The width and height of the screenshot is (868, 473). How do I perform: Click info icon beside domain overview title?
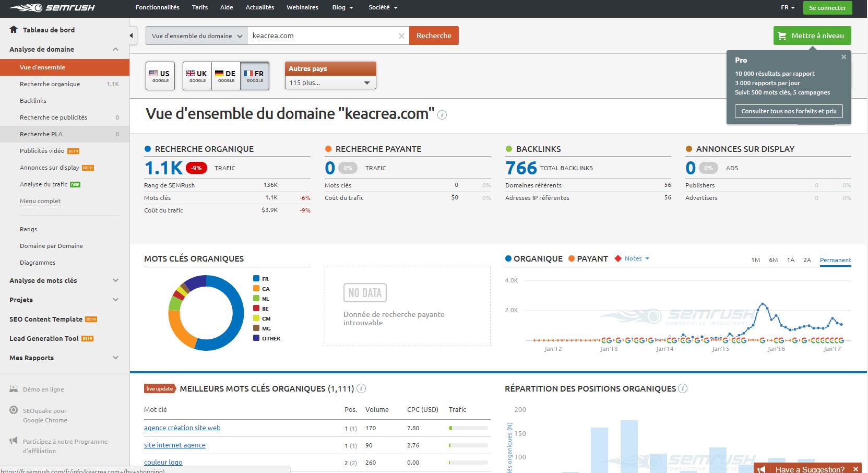[442, 115]
